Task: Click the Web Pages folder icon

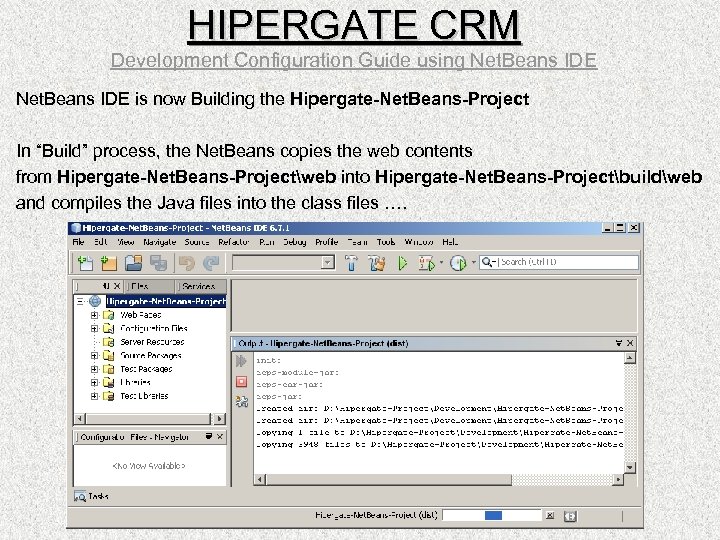Action: click(x=109, y=315)
